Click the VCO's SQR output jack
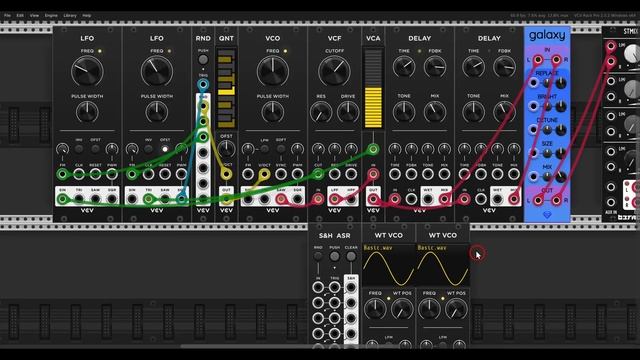The image size is (640, 360). point(298,199)
